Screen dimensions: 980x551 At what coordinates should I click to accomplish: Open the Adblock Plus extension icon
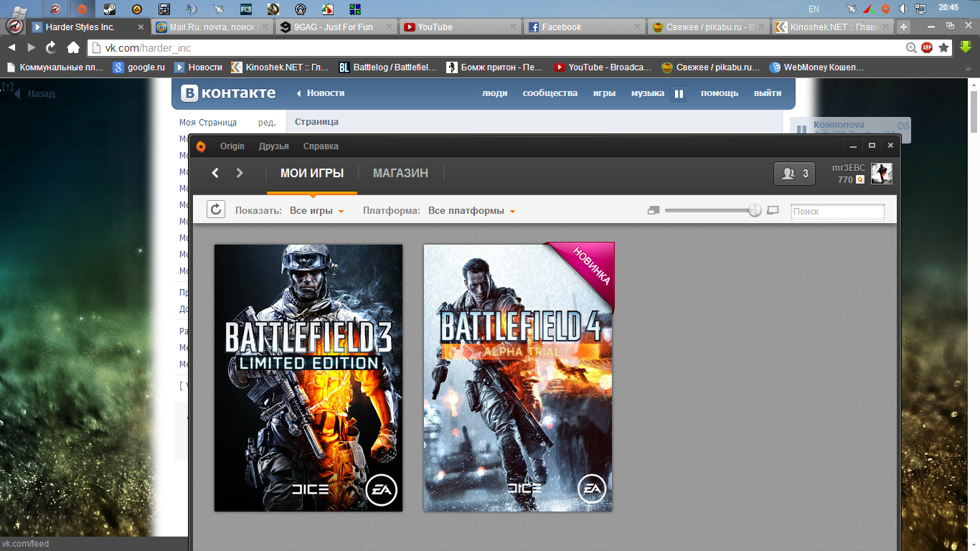pos(927,47)
